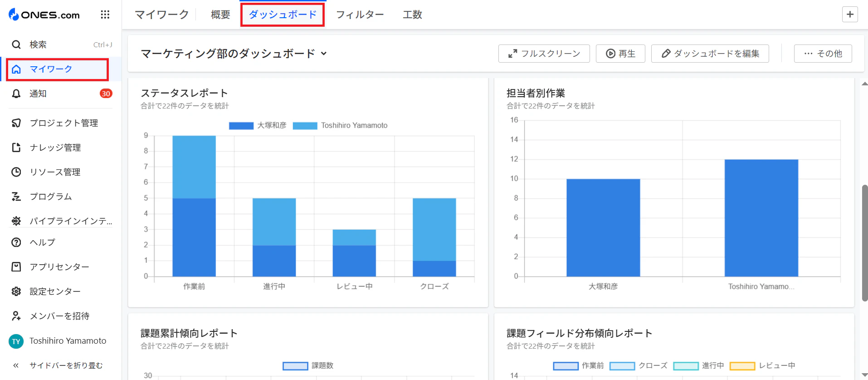Image resolution: width=868 pixels, height=380 pixels.
Task: Click the play circle icon
Action: coord(611,54)
